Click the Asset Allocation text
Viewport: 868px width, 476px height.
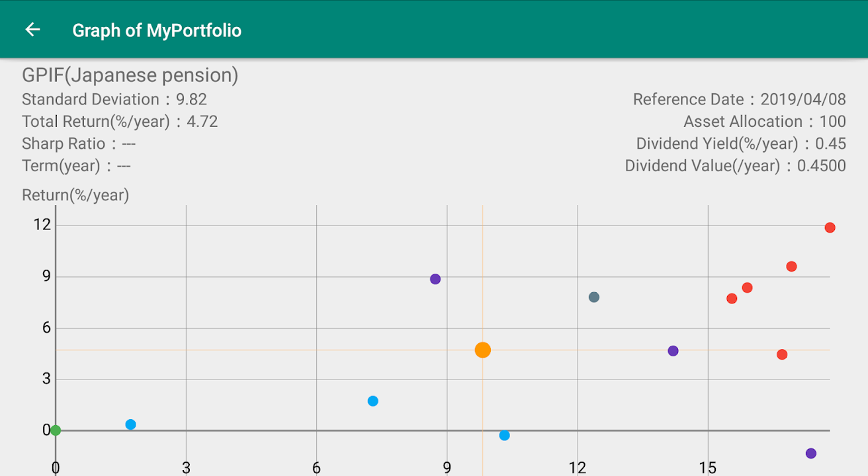pyautogui.click(x=764, y=122)
